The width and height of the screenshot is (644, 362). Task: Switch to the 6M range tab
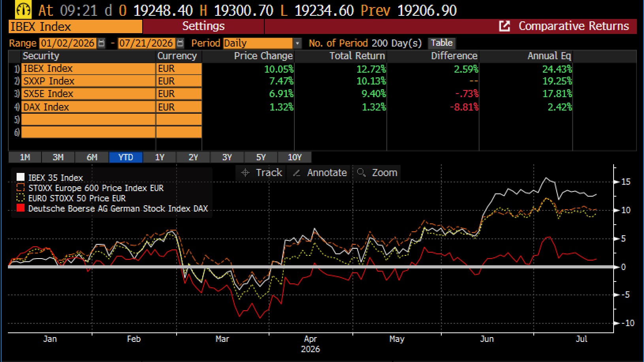pyautogui.click(x=92, y=157)
